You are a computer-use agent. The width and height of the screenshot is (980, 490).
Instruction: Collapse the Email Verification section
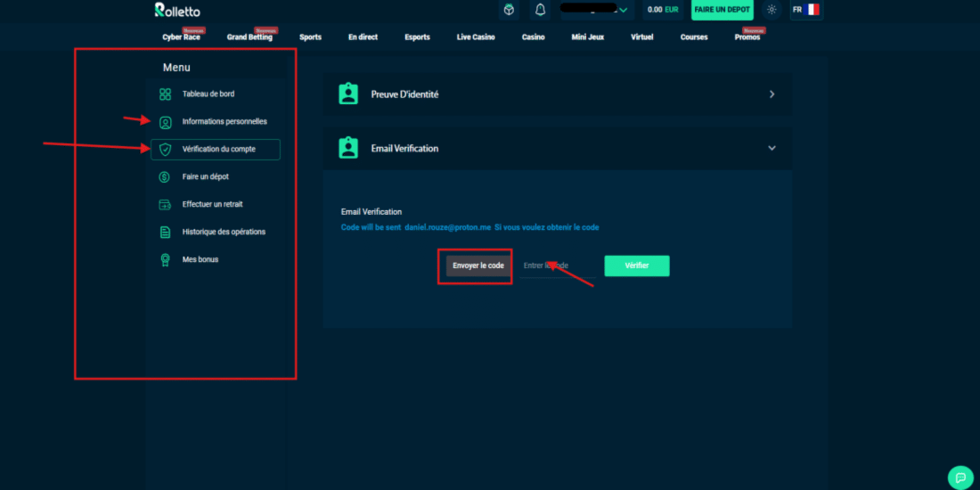coord(772,149)
